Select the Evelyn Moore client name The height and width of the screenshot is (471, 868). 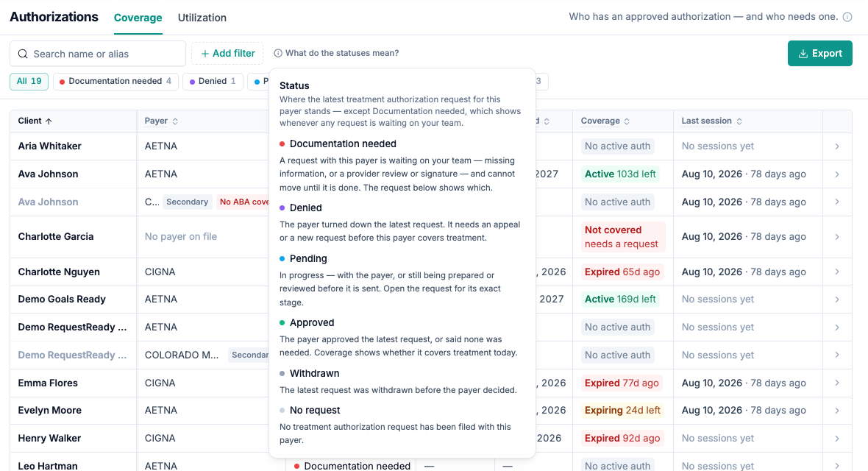50,411
